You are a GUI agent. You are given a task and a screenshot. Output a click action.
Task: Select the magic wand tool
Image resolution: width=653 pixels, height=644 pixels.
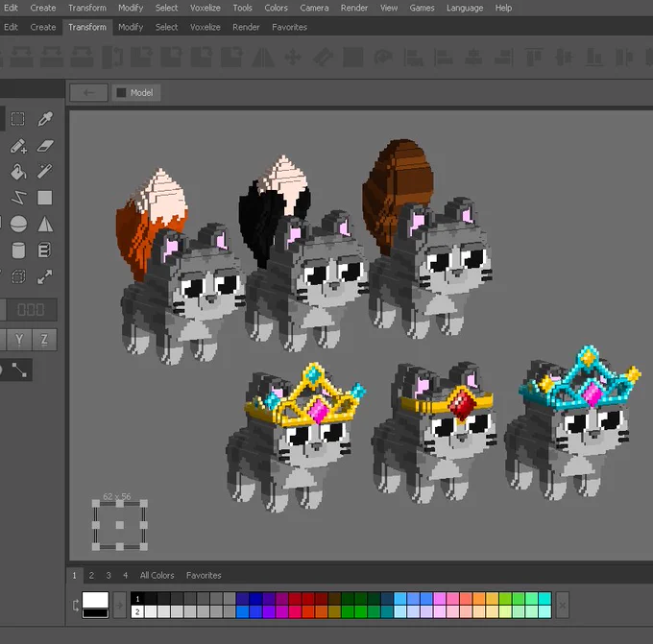tap(45, 172)
